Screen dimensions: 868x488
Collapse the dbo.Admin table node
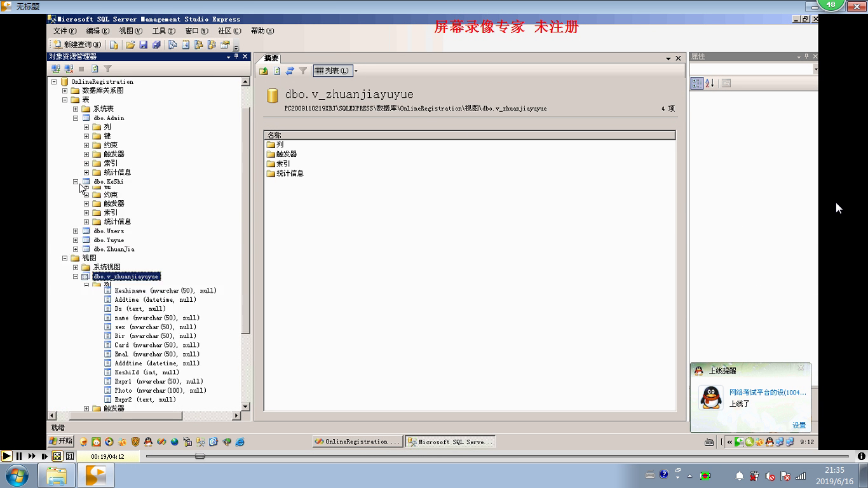click(76, 118)
